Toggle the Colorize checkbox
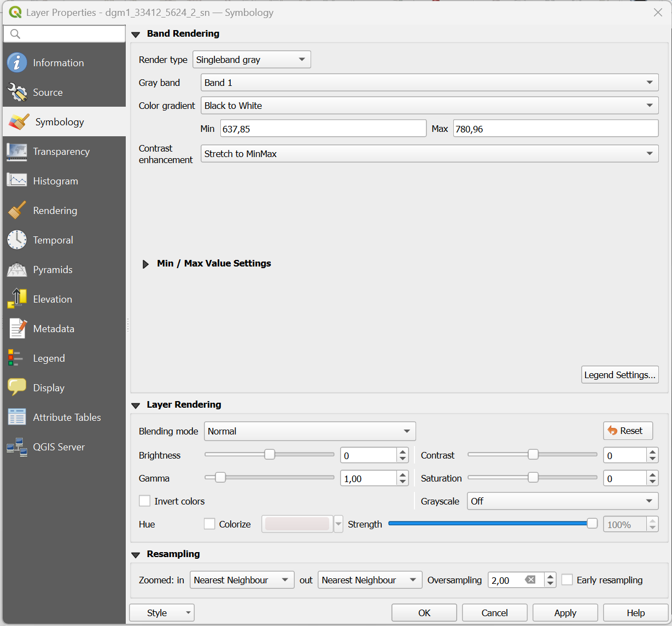Screen dimensions: 672x626 point(209,524)
